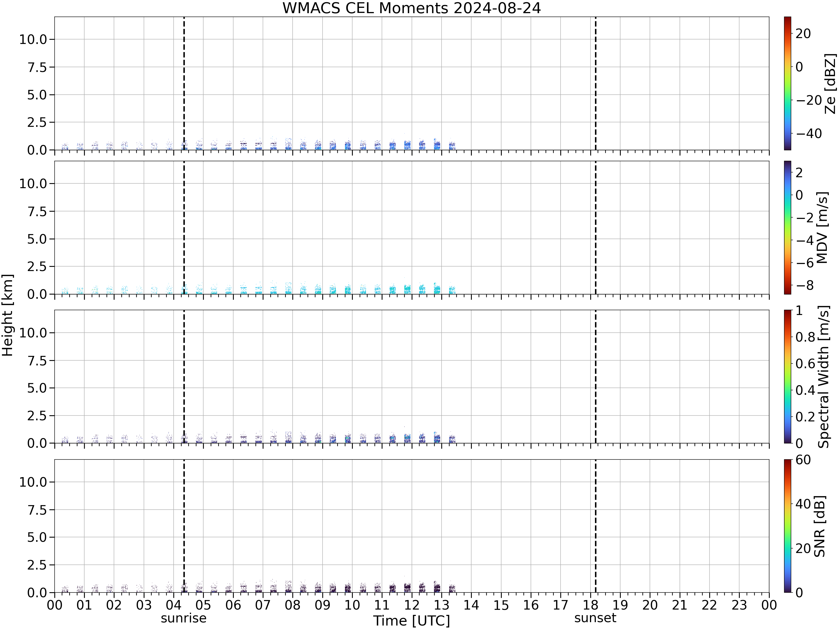Click the Height [km] axis label
This screenshot has width=840, height=630.
[8, 315]
